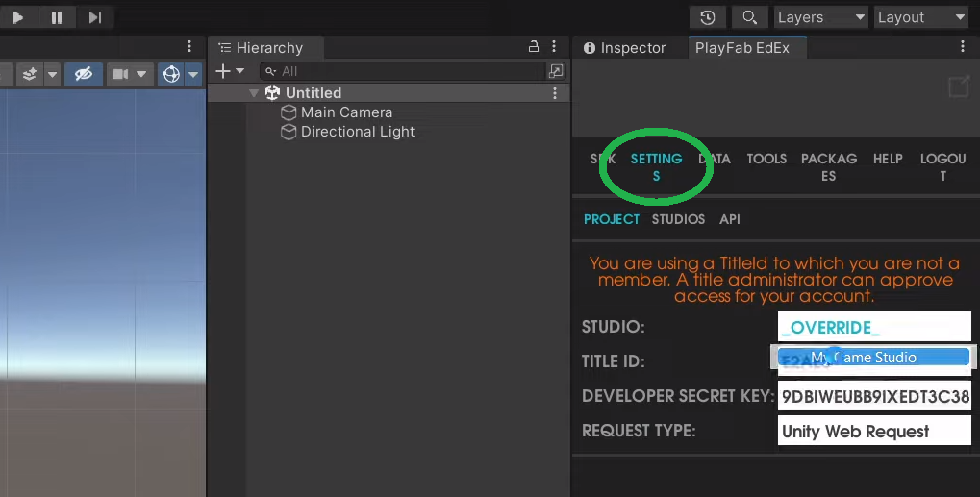
Task: Click the Step frame button
Action: tap(94, 17)
